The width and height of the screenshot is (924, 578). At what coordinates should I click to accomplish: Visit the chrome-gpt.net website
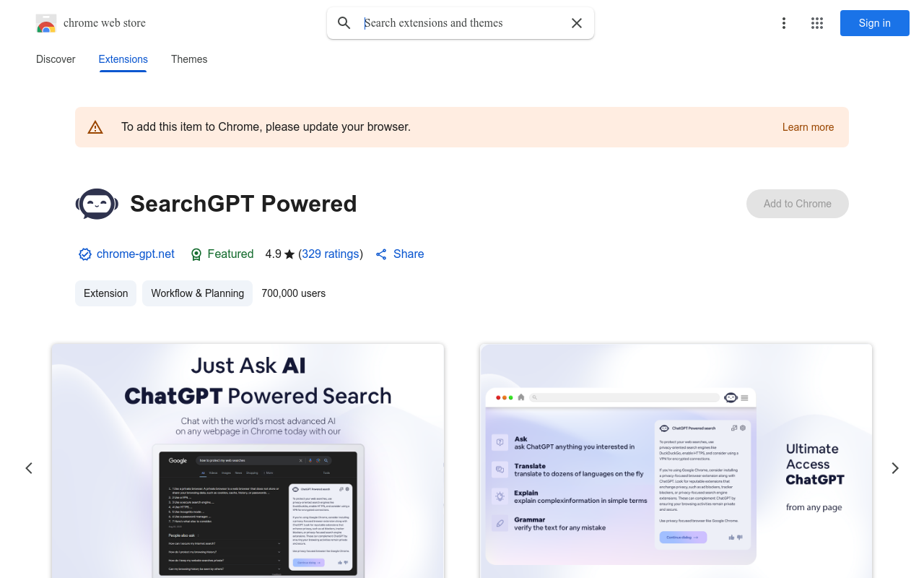[135, 254]
